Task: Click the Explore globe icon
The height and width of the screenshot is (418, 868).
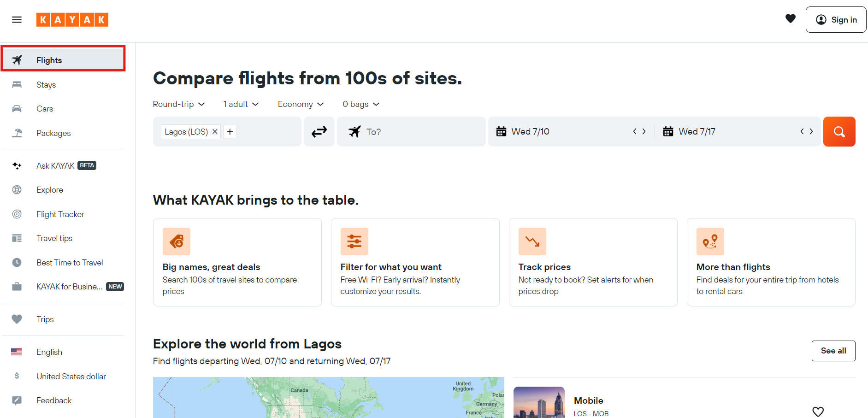Action: [17, 190]
